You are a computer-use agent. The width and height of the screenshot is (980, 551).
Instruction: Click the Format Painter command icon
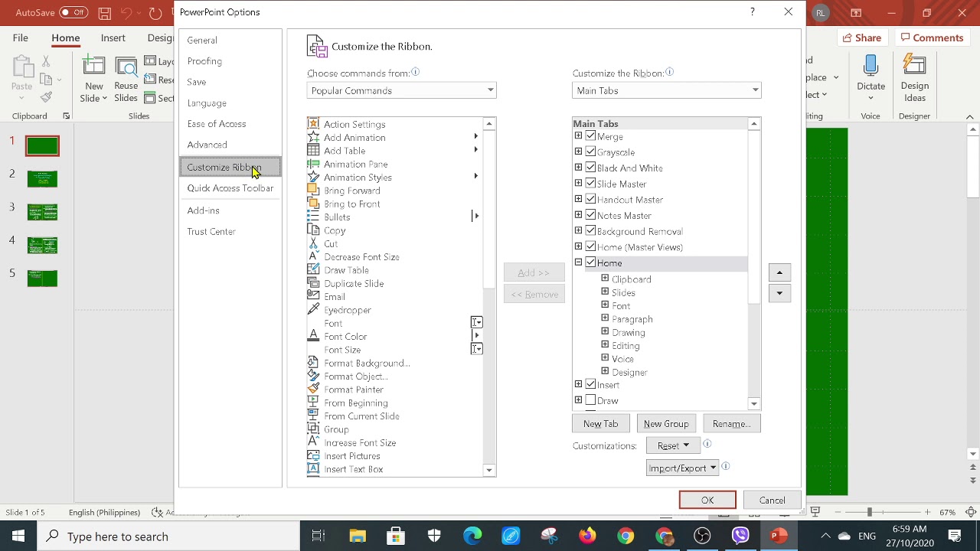[313, 390]
